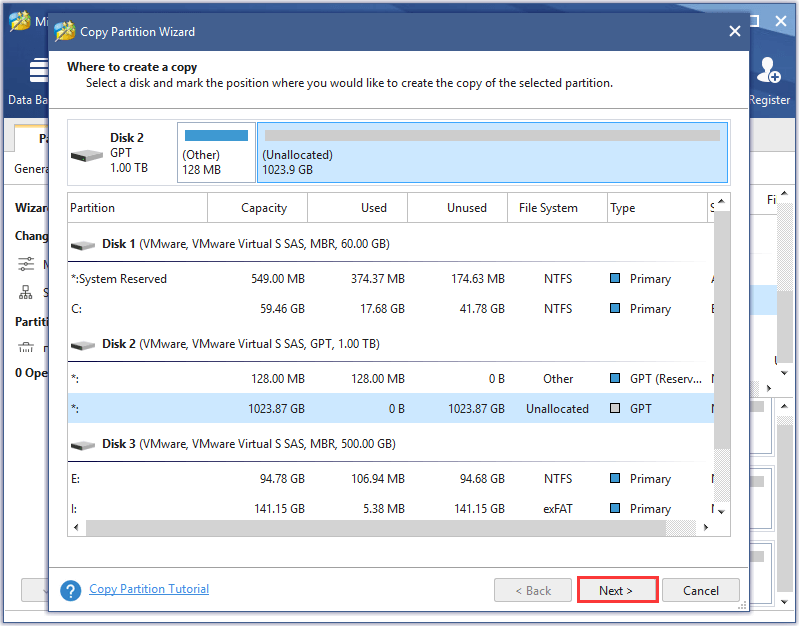Click the 94.78 GB capacity cell
This screenshot has width=799, height=626.
(x=282, y=479)
